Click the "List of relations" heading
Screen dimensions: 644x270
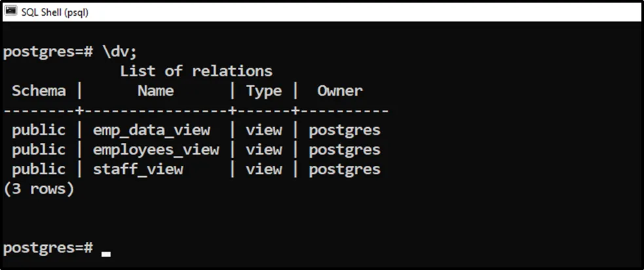(x=196, y=71)
